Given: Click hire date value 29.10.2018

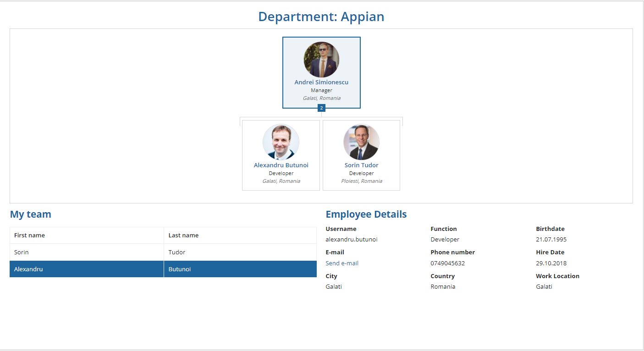Looking at the screenshot, I should point(551,263).
